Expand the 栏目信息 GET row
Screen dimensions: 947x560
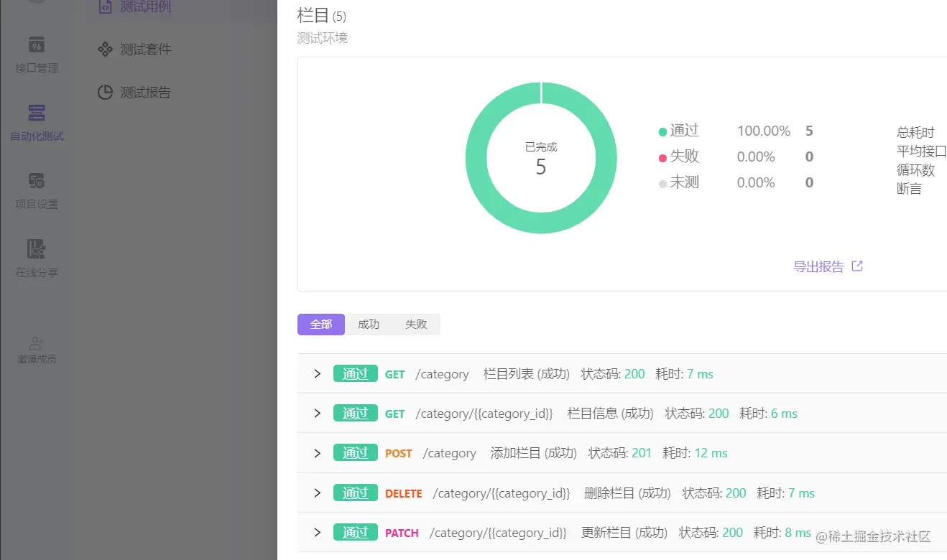point(317,414)
